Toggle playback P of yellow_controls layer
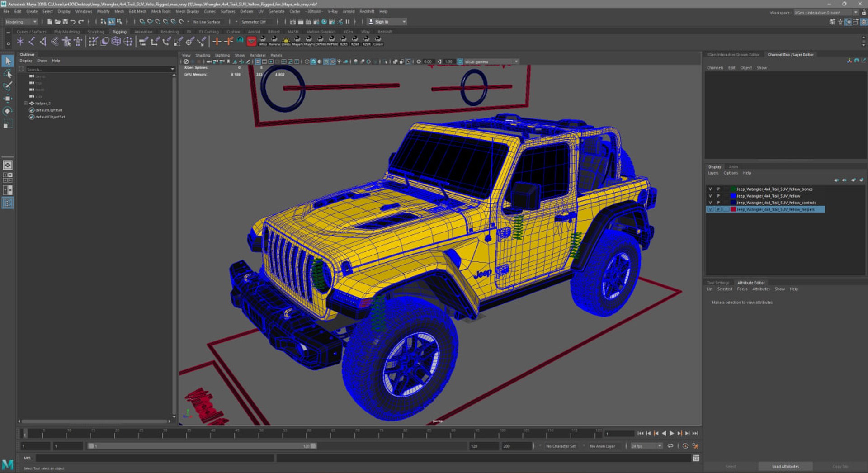 [718, 203]
